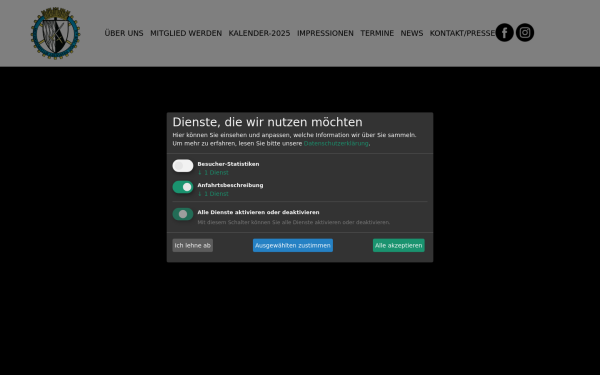Open the Instagram profile icon

click(525, 33)
